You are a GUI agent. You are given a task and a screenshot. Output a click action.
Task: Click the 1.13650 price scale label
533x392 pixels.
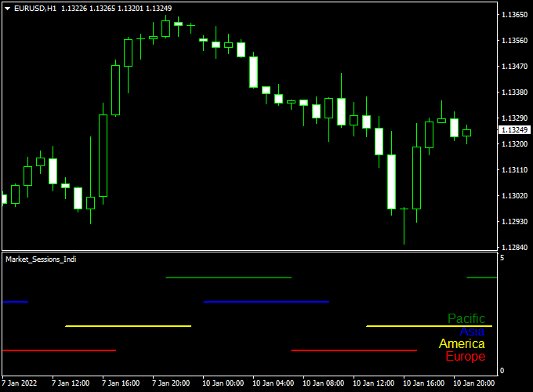[x=515, y=15]
